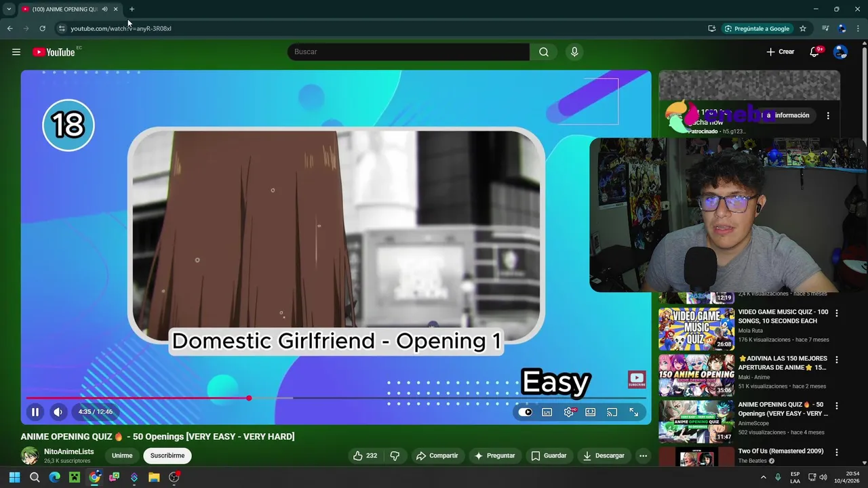Open the YouTube account avatar menu
Viewport: 868px width, 488px height.
point(840,52)
